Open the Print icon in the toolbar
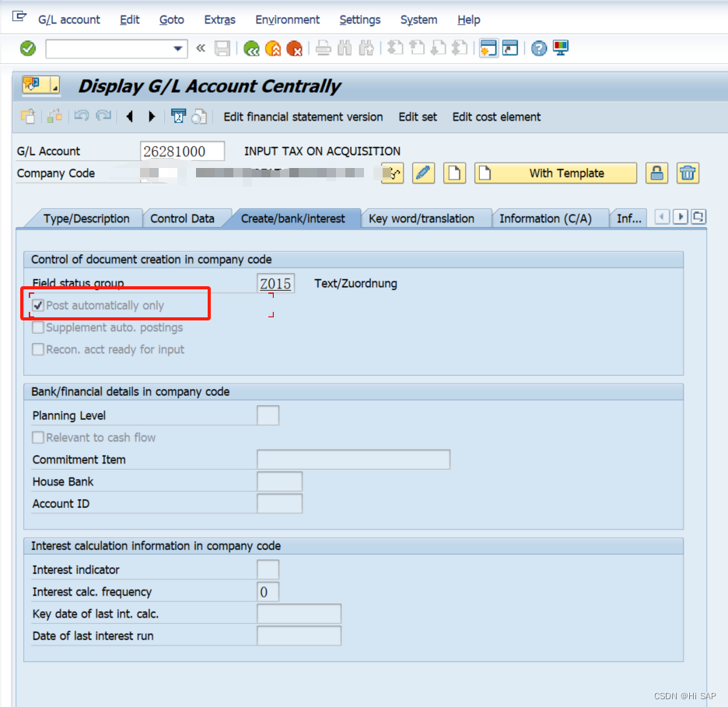Viewport: 728px width, 707px height. [323, 48]
